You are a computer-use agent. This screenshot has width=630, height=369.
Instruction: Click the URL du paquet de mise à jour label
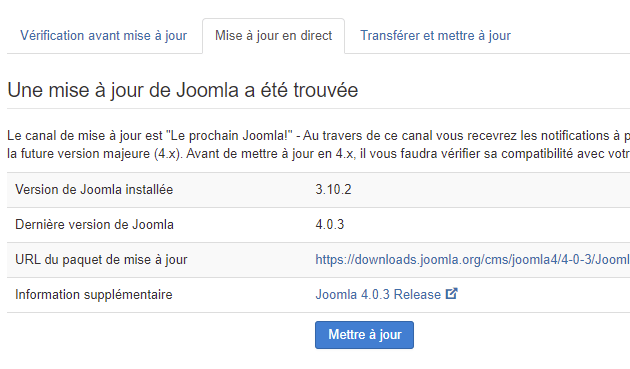tap(101, 260)
